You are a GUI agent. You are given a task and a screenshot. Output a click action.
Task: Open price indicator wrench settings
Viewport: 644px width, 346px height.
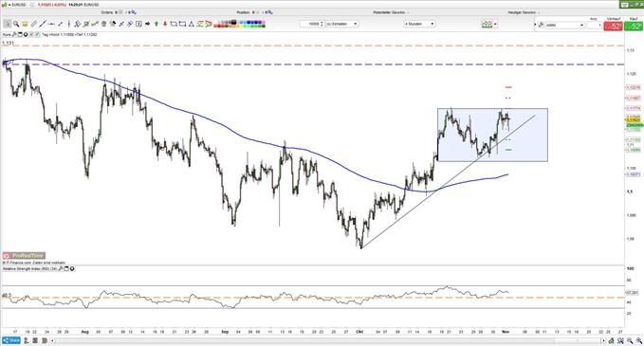click(x=14, y=34)
